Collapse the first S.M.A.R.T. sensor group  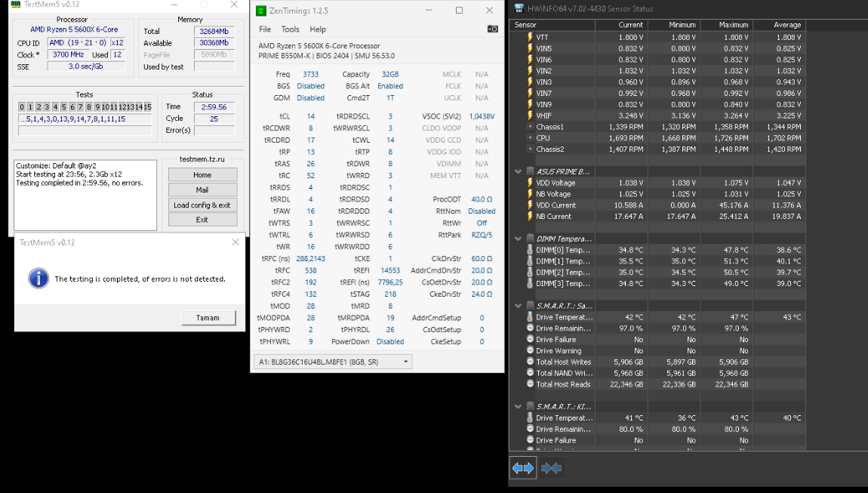click(x=518, y=306)
